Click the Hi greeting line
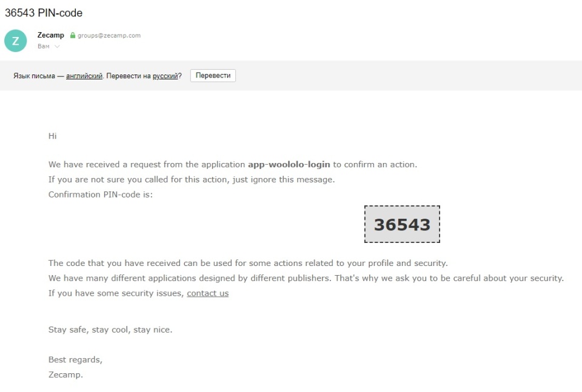 tap(53, 136)
